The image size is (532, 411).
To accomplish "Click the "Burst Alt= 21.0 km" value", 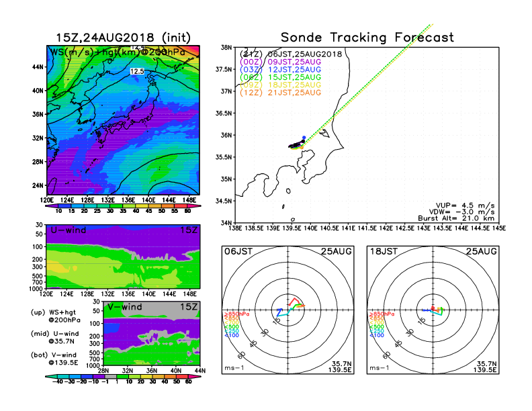I will 456,218.
